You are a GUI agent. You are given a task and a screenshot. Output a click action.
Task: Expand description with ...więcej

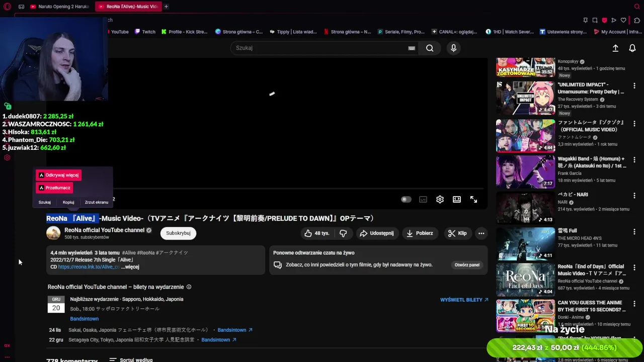click(130, 267)
